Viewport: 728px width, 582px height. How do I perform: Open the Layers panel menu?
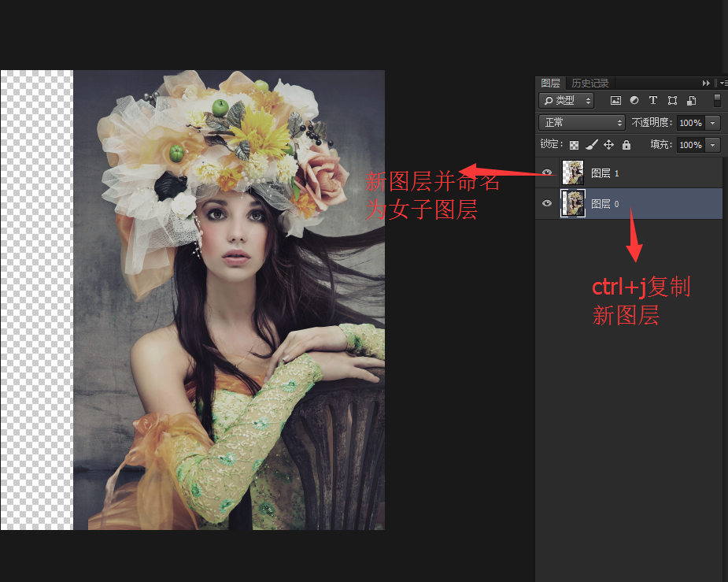click(722, 83)
